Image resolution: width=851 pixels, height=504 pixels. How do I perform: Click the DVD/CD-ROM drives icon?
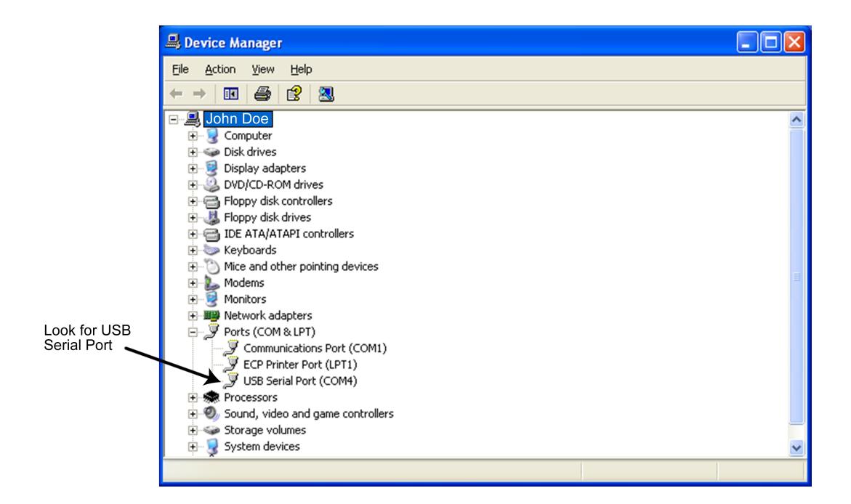point(211,184)
